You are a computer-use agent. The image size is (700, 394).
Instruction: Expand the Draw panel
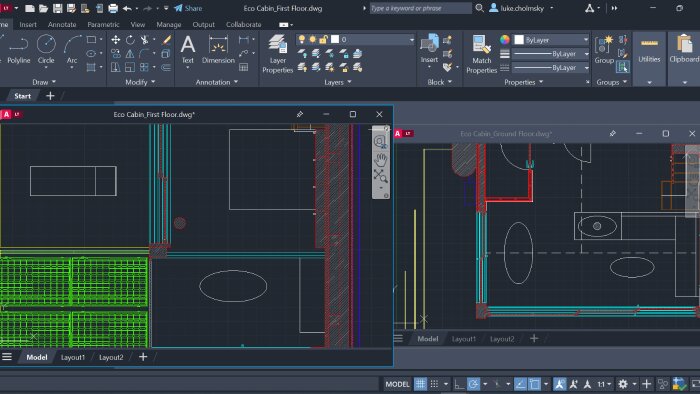(44, 82)
